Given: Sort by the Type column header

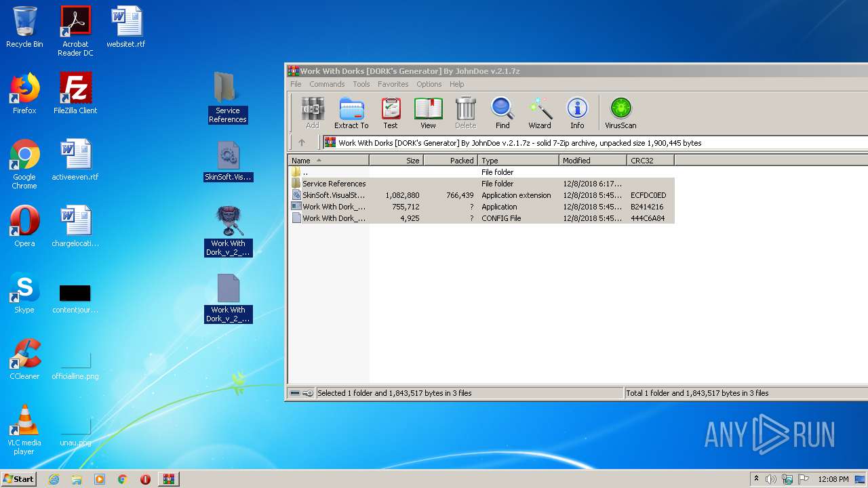Looking at the screenshot, I should coord(519,161).
